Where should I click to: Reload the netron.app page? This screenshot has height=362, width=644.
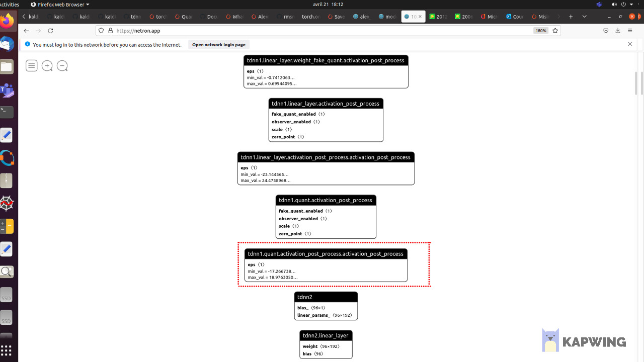[x=50, y=31]
